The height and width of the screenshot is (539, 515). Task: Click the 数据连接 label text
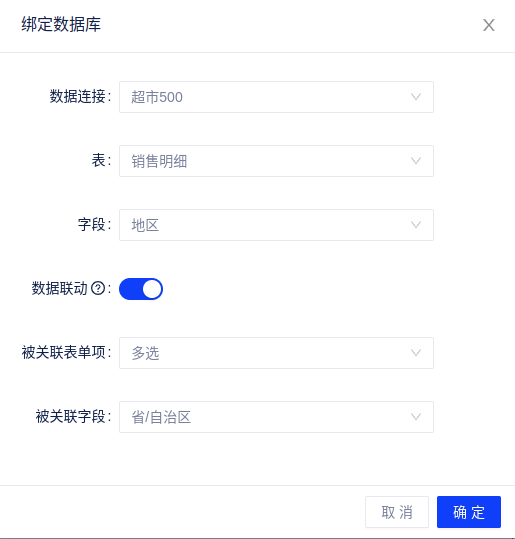coord(78,96)
